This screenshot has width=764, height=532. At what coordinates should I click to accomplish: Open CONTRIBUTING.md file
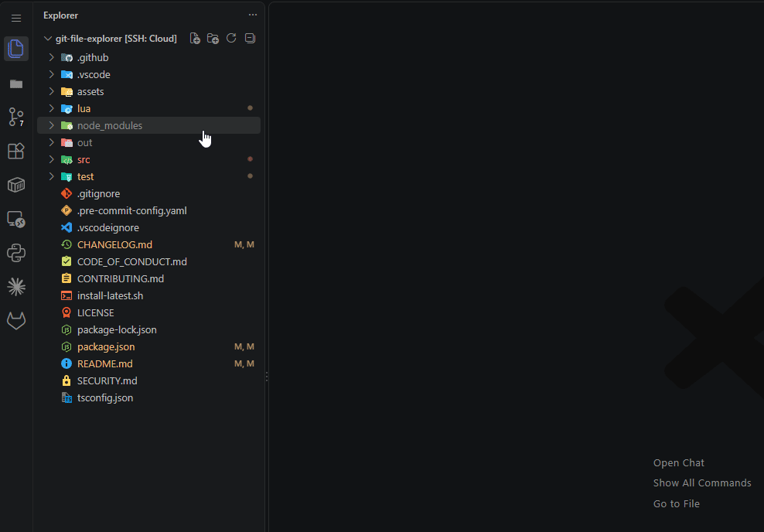(148, 278)
